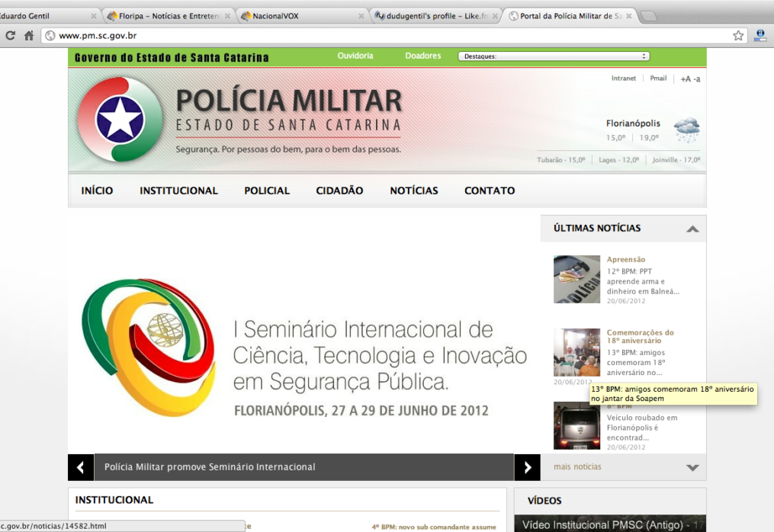774x532 pixels.
Task: Reload the current page
Action: [x=10, y=34]
